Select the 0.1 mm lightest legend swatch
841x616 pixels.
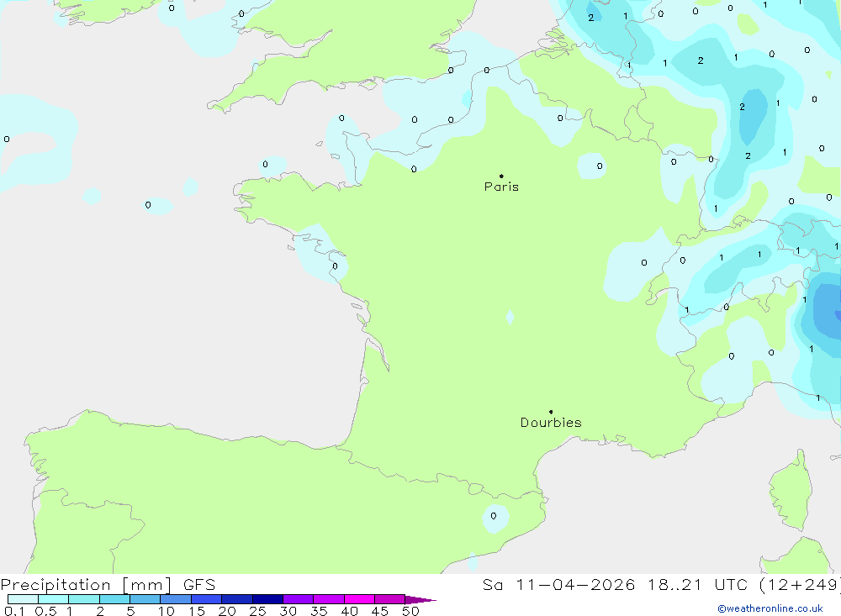click(x=23, y=599)
